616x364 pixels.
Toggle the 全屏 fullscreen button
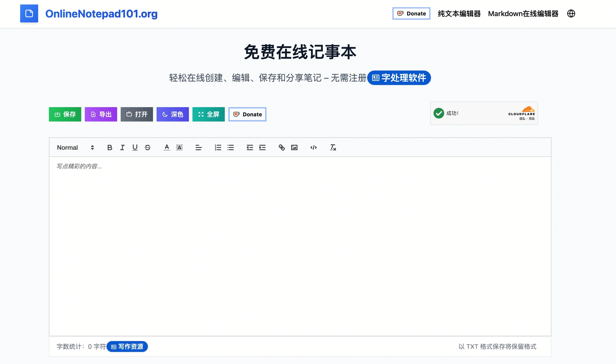tap(208, 114)
